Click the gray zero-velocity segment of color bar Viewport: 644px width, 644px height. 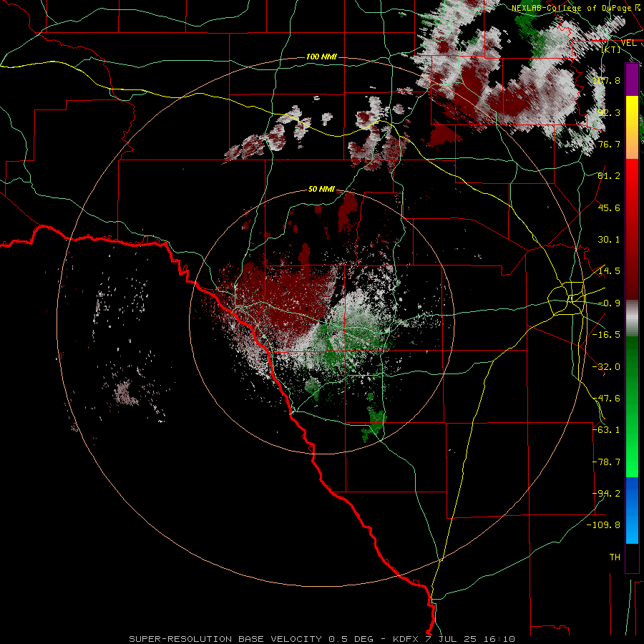click(x=632, y=318)
